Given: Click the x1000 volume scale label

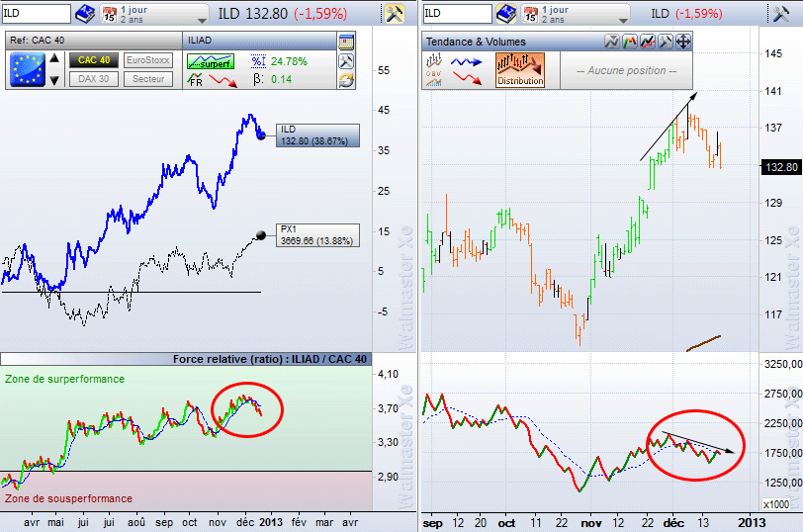Looking at the screenshot, I should click(x=776, y=504).
